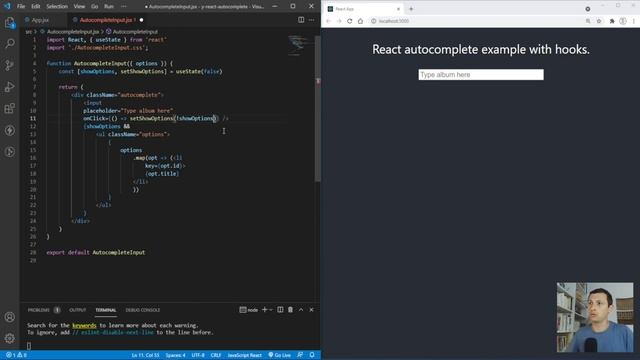640x360 pixels.
Task: Open the Run menu
Action: point(109,7)
